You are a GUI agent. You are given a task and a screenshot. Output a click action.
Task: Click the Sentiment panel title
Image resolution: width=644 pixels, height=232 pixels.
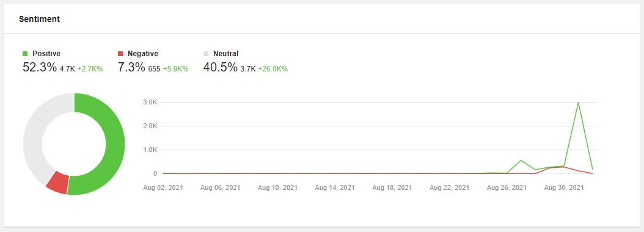coord(40,20)
